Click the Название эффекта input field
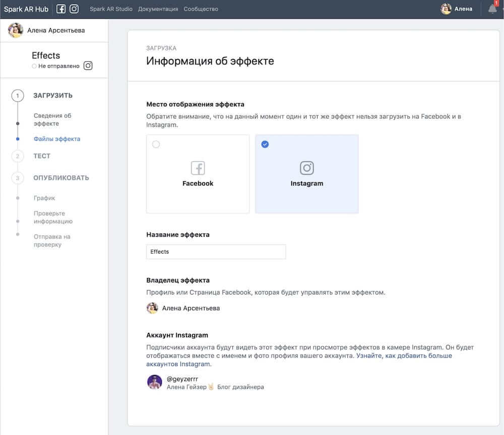The image size is (504, 435). coord(216,252)
